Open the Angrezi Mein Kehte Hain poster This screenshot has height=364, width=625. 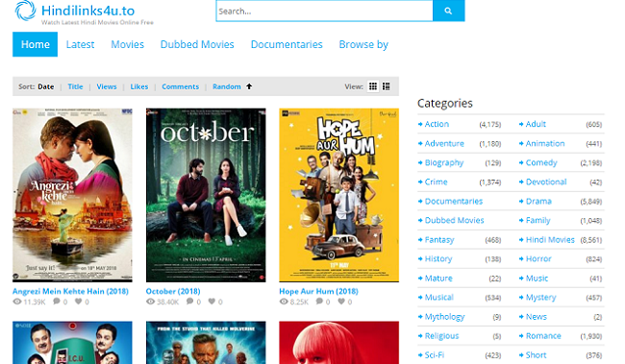click(72, 195)
